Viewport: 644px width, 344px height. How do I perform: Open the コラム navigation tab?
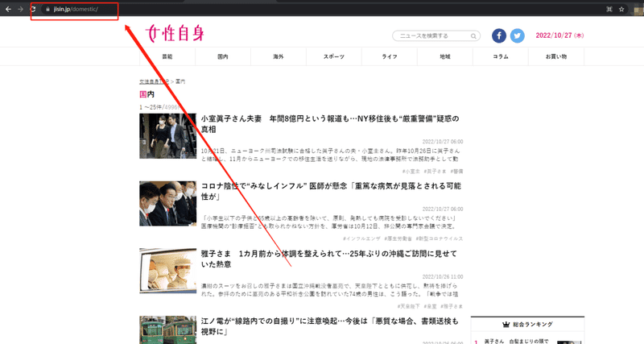pos(501,56)
